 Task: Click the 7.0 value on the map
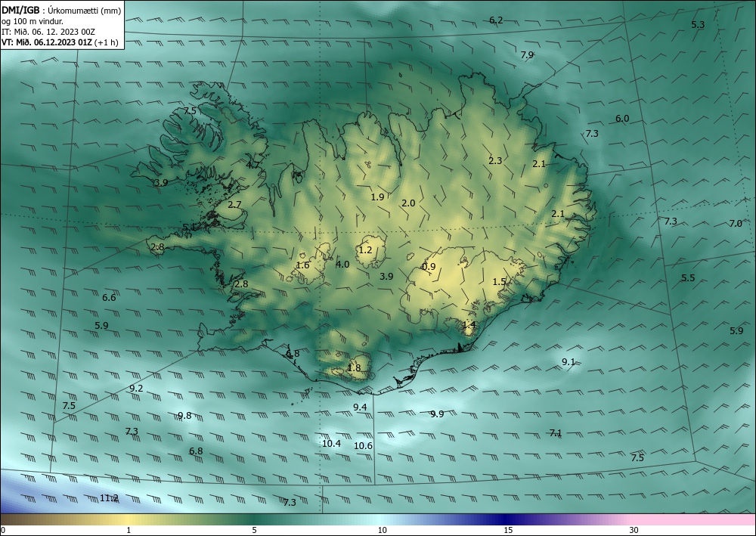[x=736, y=224]
